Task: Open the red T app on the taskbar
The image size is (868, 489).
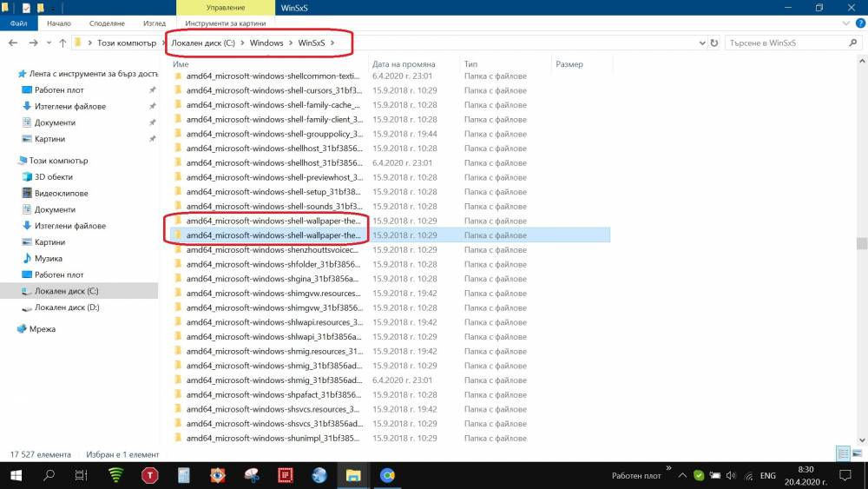Action: point(149,475)
